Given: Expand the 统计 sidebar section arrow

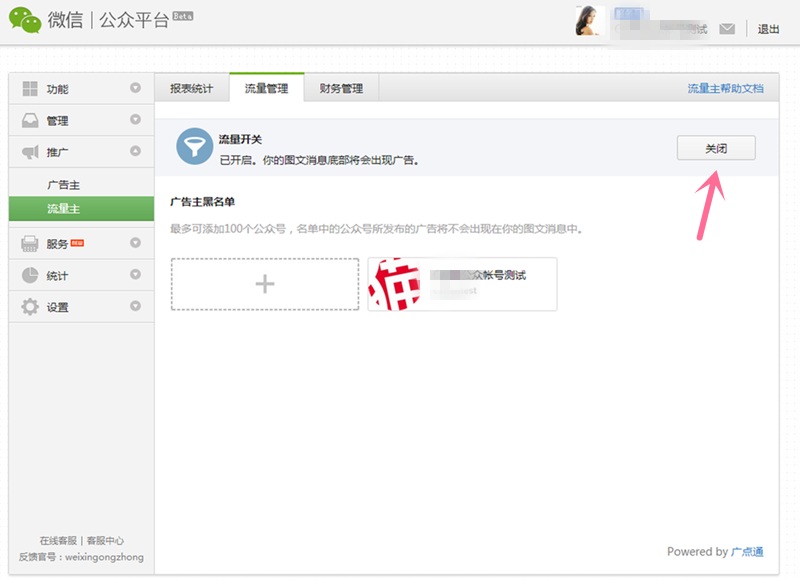Looking at the screenshot, I should click(135, 275).
